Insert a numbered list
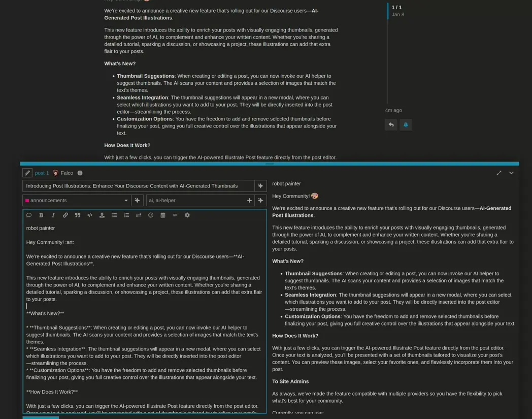Viewport: 532px width, 419px height. 126,215
